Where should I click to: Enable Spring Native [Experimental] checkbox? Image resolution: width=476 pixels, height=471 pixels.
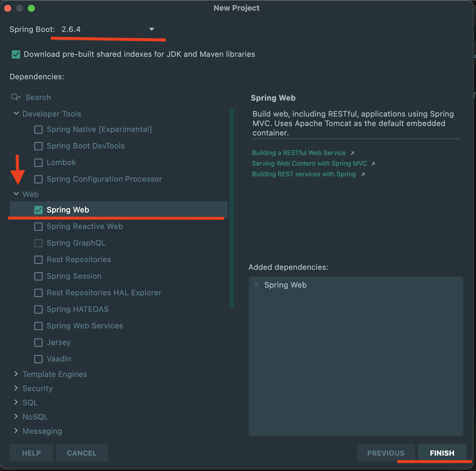pos(38,130)
